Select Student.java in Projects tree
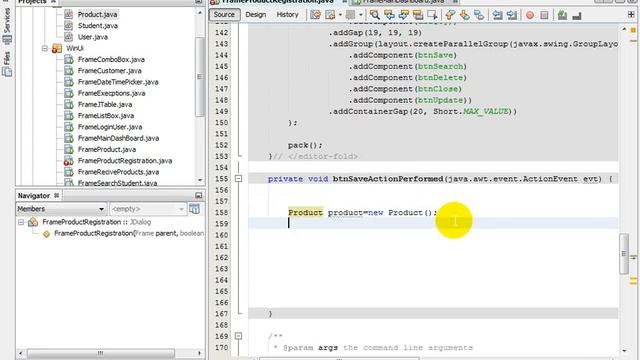The image size is (640, 360). point(98,26)
